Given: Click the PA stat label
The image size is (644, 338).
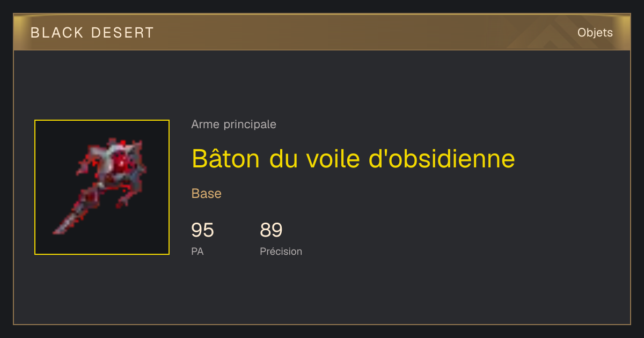Looking at the screenshot, I should (197, 251).
